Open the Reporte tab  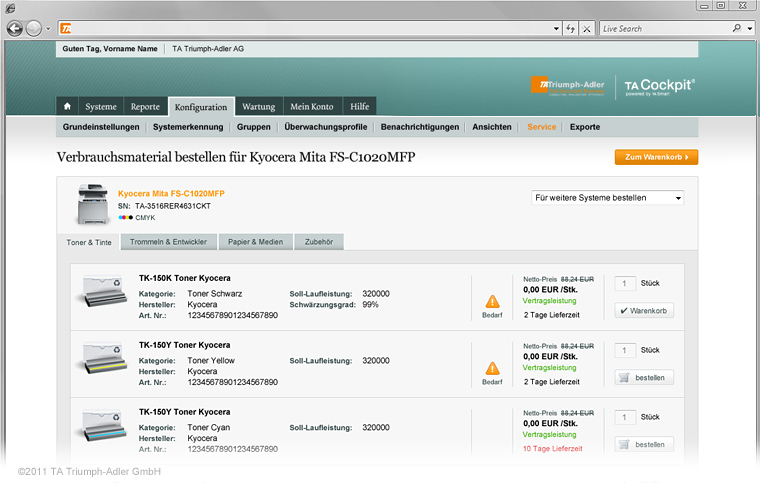145,107
